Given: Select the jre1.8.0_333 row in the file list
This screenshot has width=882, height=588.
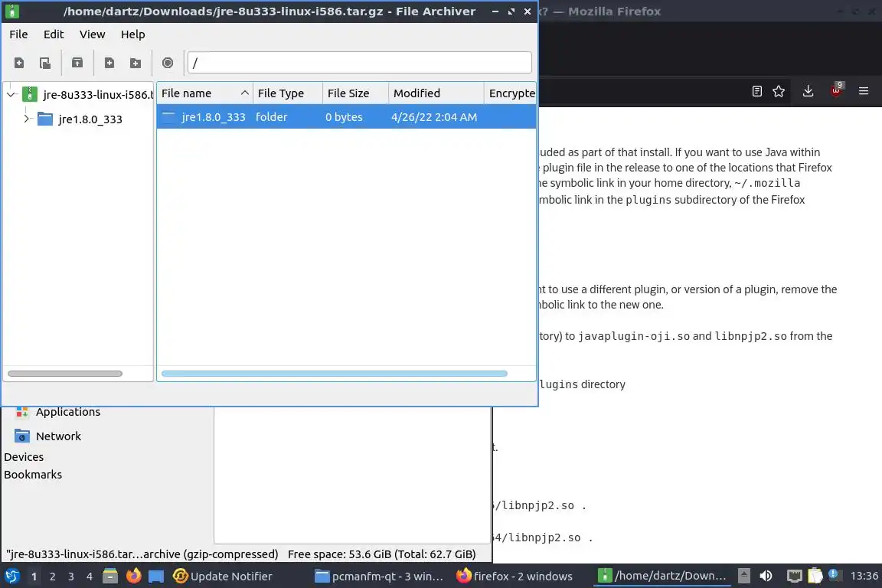Looking at the screenshot, I should coord(346,117).
